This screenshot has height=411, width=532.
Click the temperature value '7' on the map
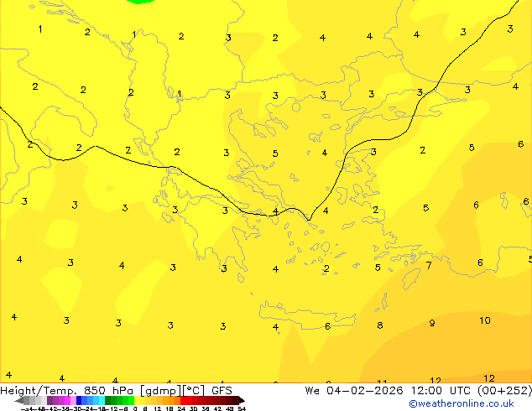[x=429, y=265]
